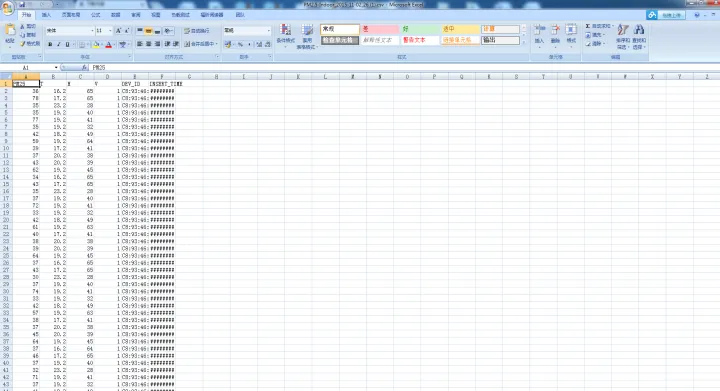
Task: Switch to the Insert (插入) tab
Action: [x=46, y=15]
